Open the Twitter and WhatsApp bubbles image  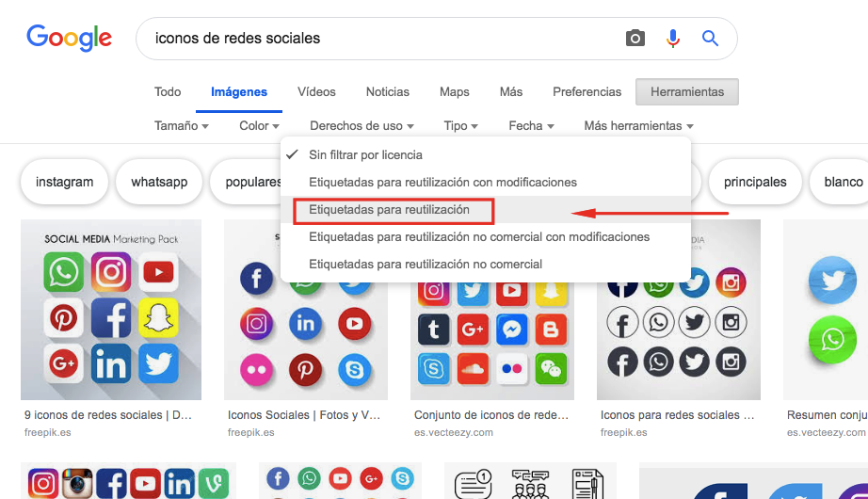pos(826,310)
